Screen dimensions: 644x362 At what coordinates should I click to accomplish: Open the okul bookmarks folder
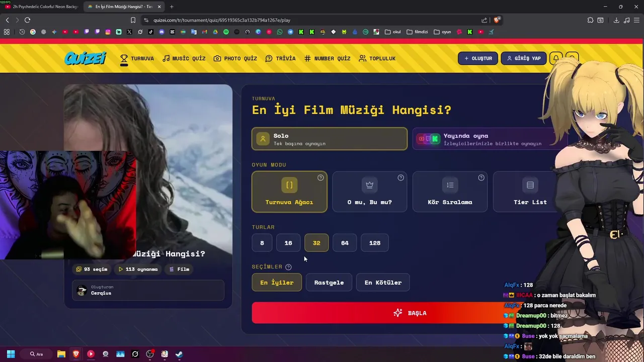(392, 32)
